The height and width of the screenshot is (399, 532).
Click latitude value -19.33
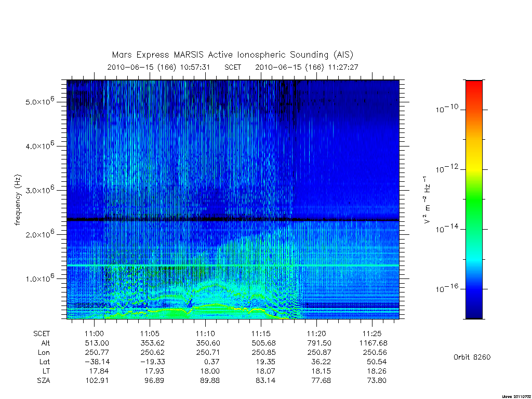coord(152,362)
